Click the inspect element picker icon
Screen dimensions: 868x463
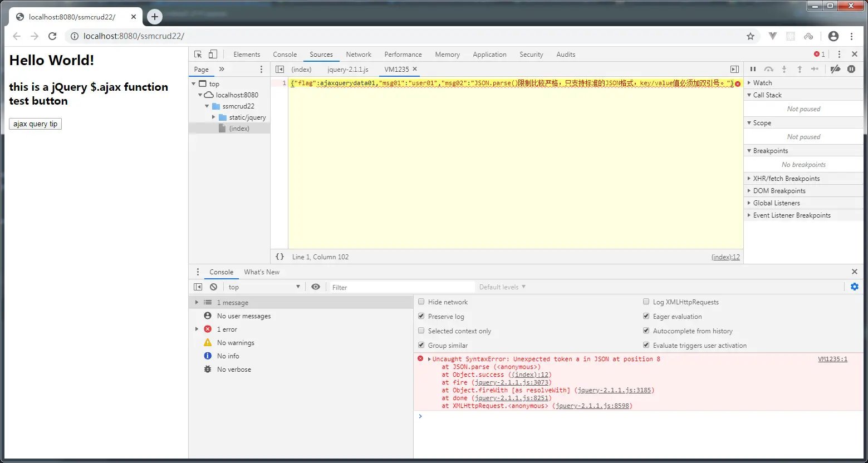coord(198,54)
